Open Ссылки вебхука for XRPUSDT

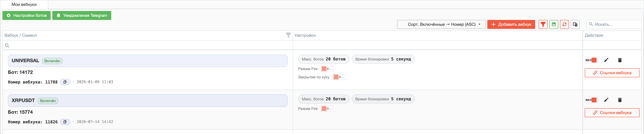[x=612, y=113]
